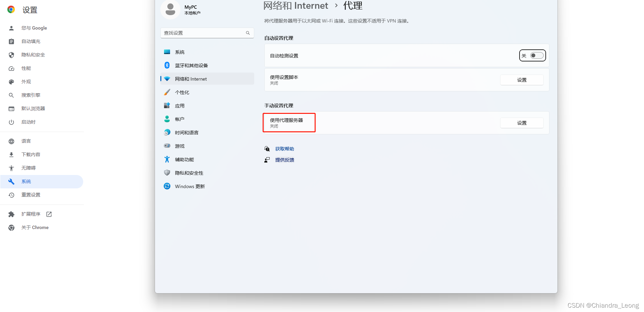
Task: Turn on 使用设置脚本 option
Action: point(522,80)
